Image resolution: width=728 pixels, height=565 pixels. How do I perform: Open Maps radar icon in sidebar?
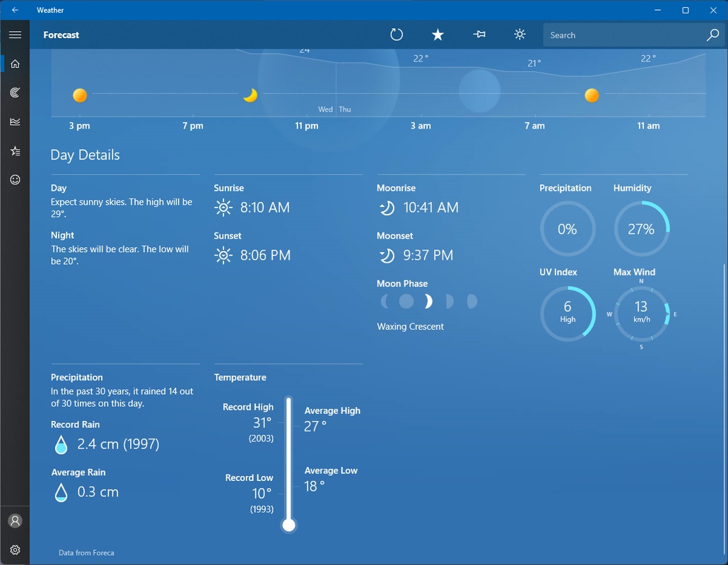(x=15, y=93)
